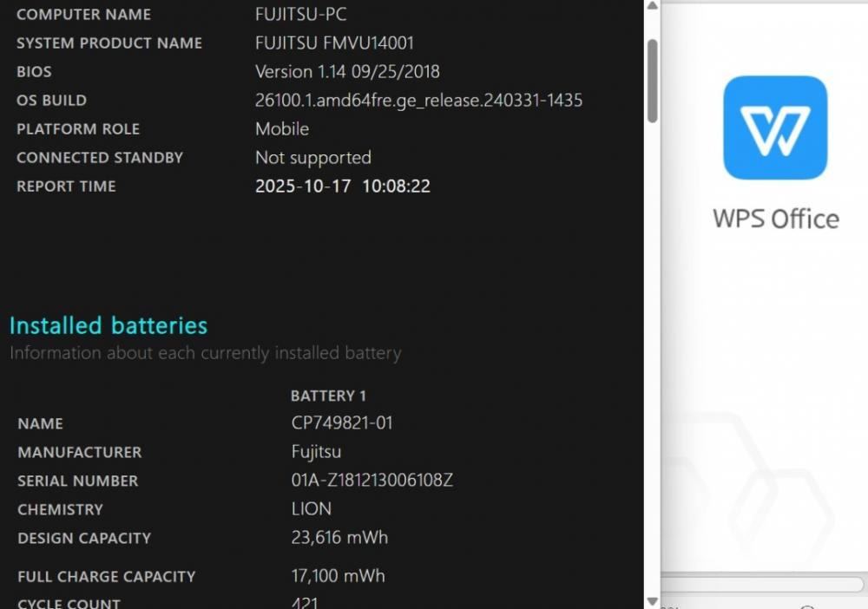Click the scrollbar down arrow
The image size is (868, 609).
[x=652, y=601]
